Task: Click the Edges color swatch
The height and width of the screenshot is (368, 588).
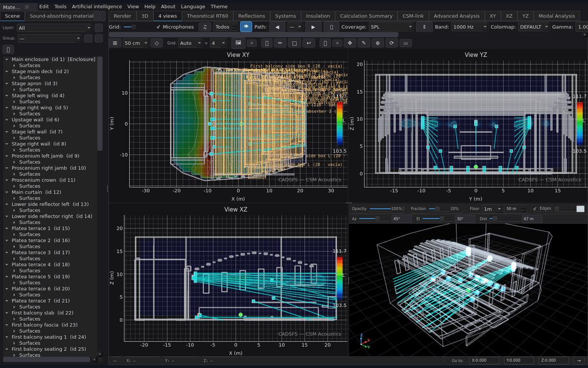Action: click(x=580, y=209)
